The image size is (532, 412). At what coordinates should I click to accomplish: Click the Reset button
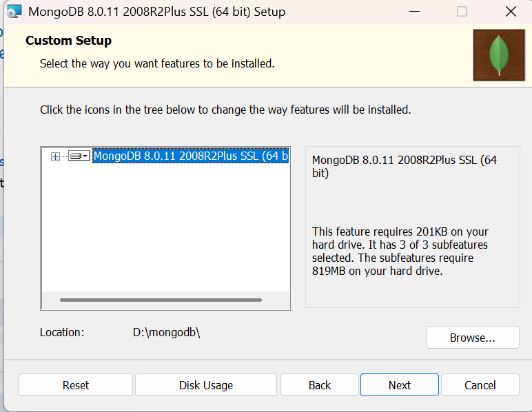click(x=76, y=385)
